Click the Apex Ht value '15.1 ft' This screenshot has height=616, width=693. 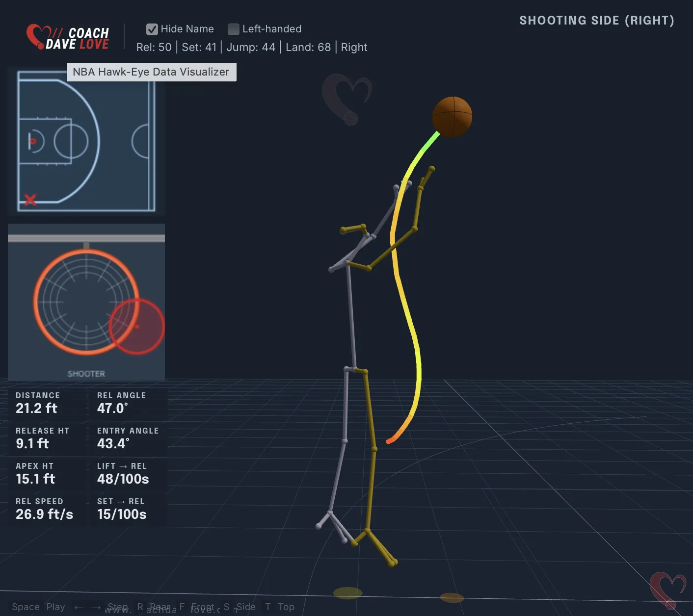pyautogui.click(x=35, y=479)
